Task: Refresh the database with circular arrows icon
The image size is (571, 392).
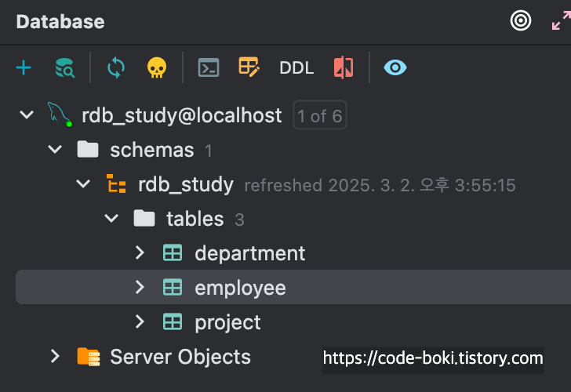Action: point(116,67)
